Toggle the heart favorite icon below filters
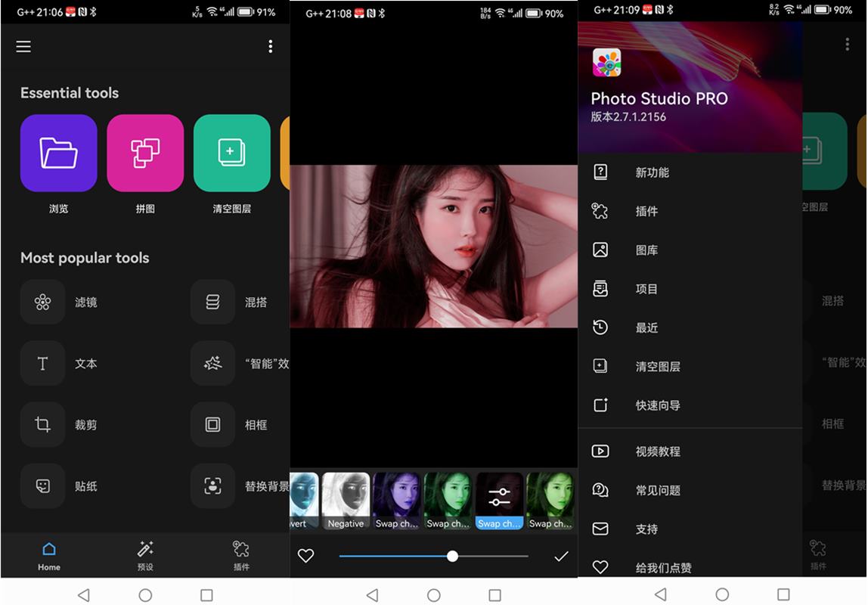 (x=305, y=556)
